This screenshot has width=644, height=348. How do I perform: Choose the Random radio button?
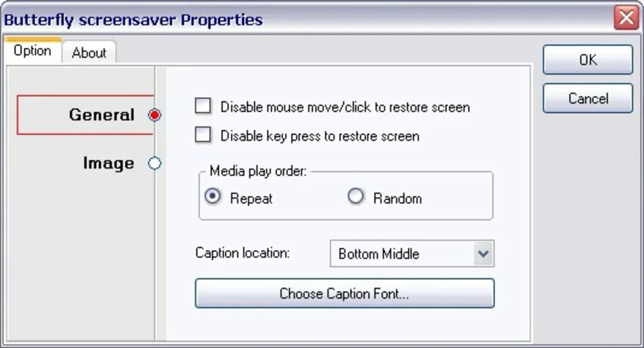(355, 196)
